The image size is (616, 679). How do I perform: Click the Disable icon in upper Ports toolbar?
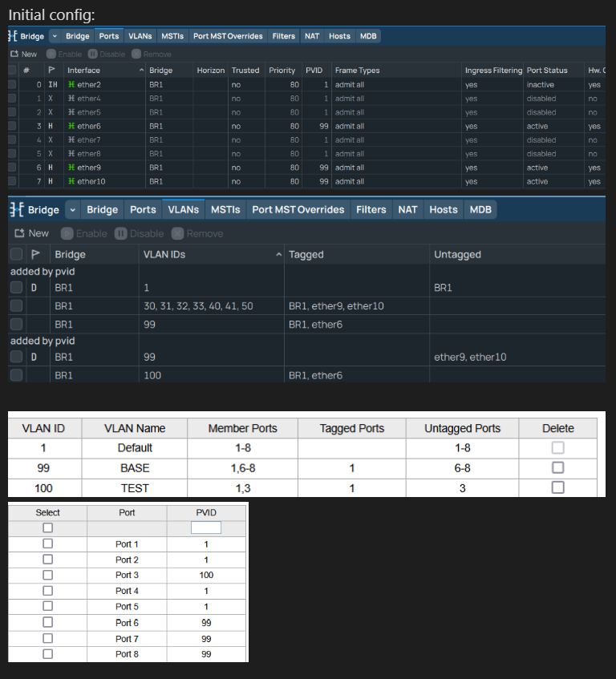[93, 55]
